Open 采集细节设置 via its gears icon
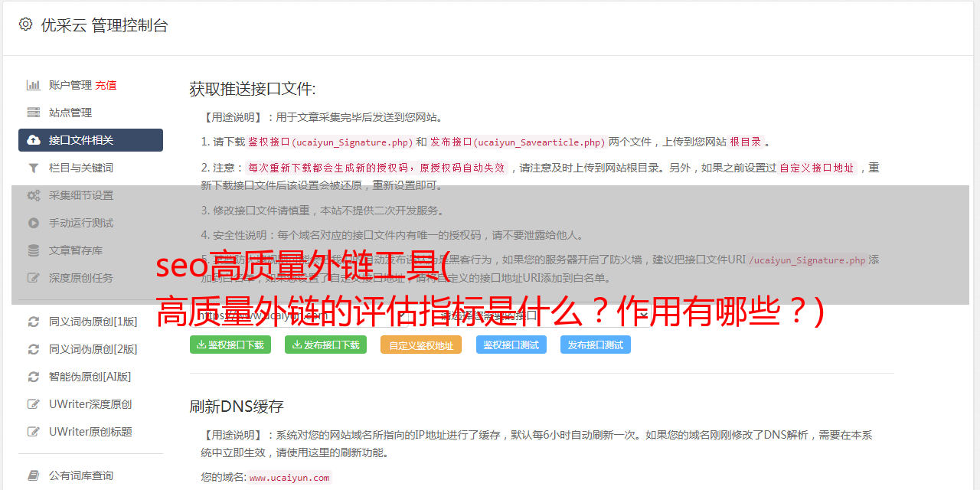The image size is (980, 490). pos(34,195)
